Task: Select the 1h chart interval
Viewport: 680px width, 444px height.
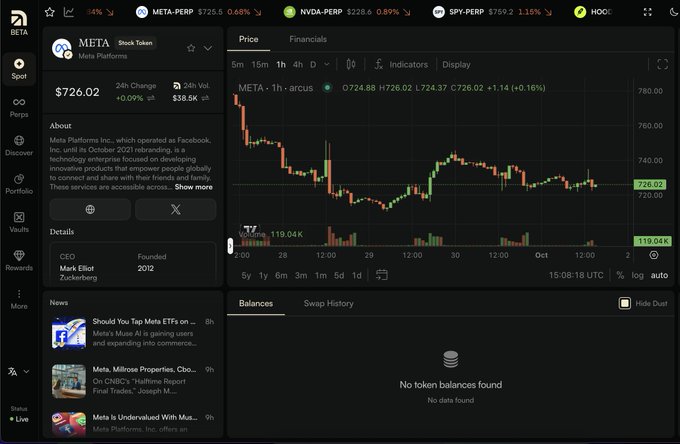Action: coord(281,65)
